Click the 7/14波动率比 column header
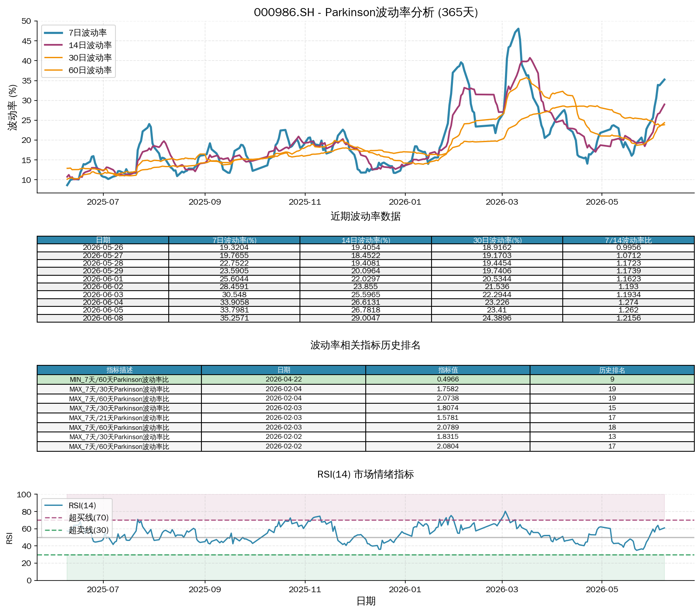700x612 pixels. point(629,240)
